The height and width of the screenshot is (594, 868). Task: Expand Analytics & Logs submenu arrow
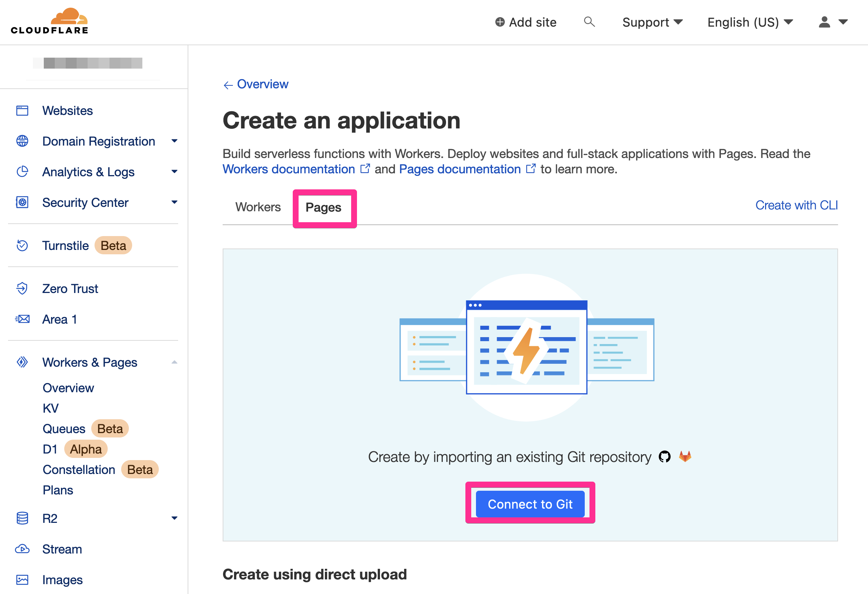pos(174,172)
